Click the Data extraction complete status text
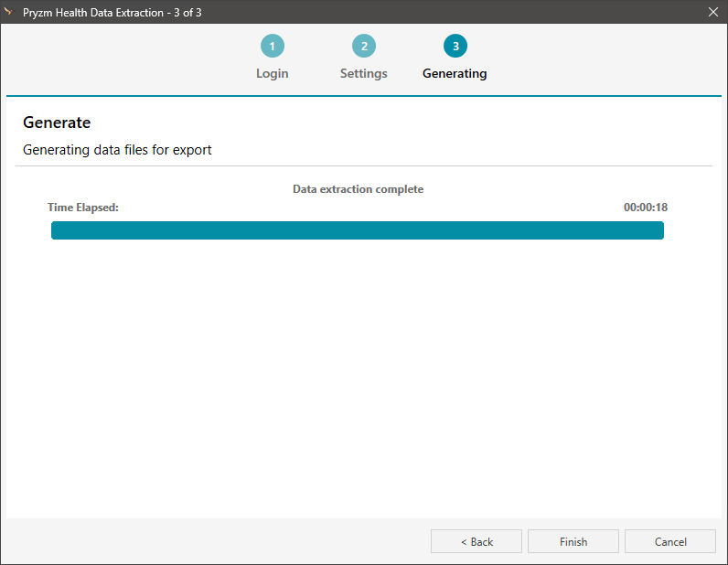This screenshot has height=565, width=728. click(358, 189)
